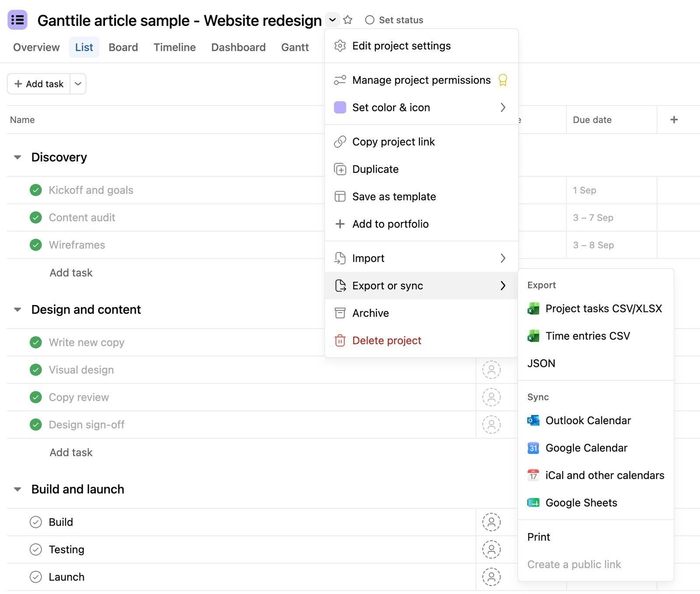This screenshot has height=594, width=700.
Task: Click the assignee avatar for Build task
Action: [x=491, y=522]
